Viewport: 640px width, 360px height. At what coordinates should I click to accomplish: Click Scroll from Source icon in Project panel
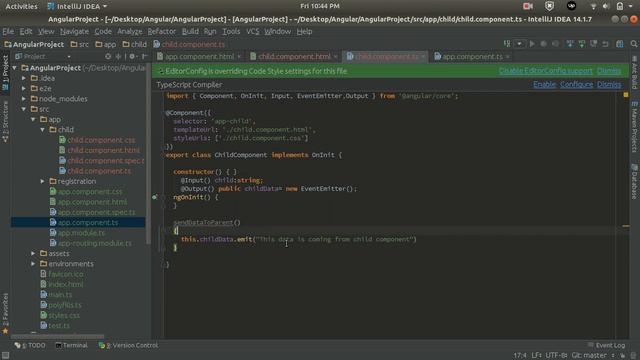tap(108, 56)
